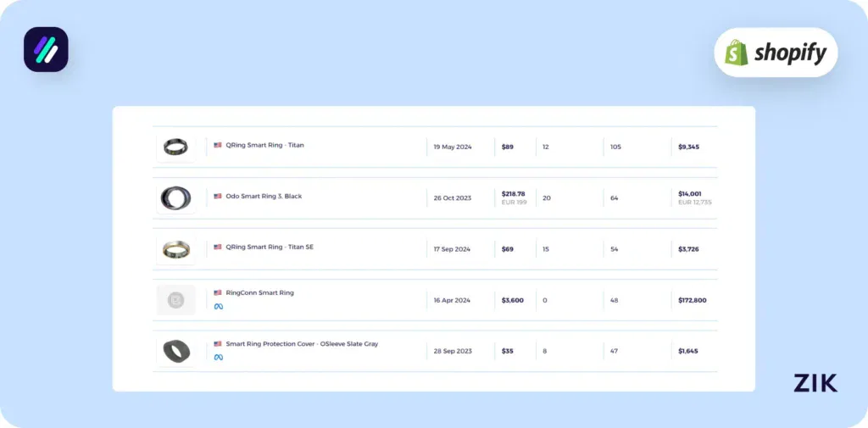
Task: Click the 48 sales count cell
Action: [x=614, y=300]
